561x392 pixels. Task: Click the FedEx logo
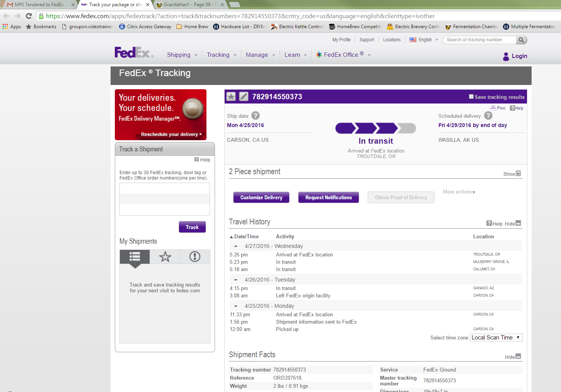pyautogui.click(x=134, y=53)
